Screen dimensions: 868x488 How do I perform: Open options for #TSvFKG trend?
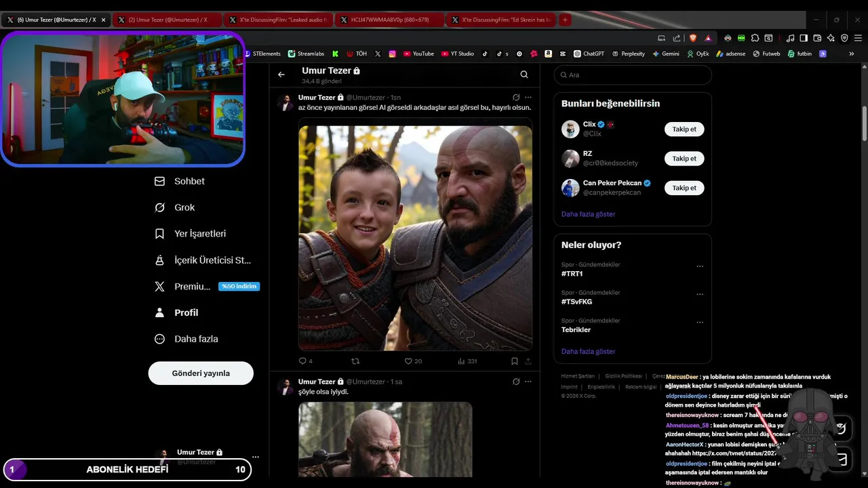(x=700, y=294)
